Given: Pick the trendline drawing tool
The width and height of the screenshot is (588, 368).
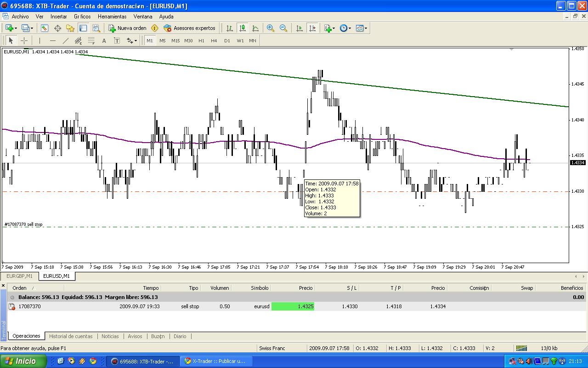Looking at the screenshot, I should click(65, 40).
